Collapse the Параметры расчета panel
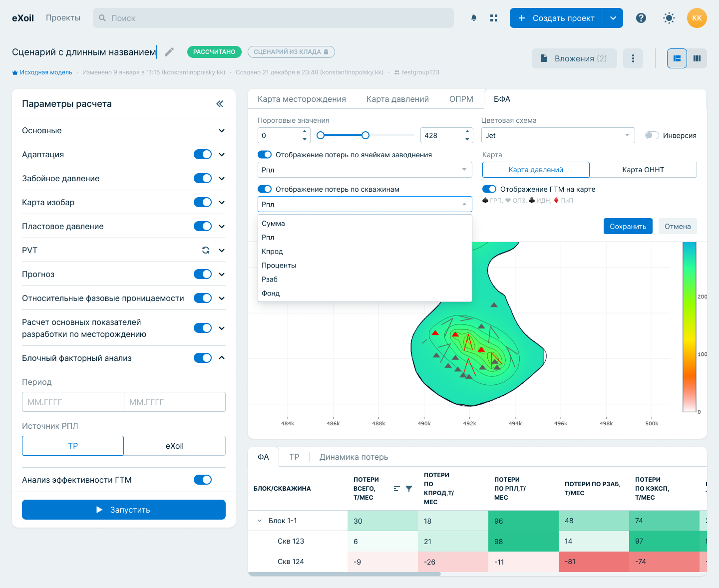The image size is (719, 588). 220,104
